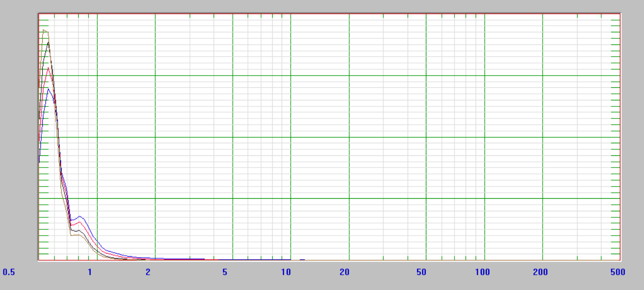Click where the 2 gridline crosses the lowest green horizontal line
The image size is (644, 290).
[x=155, y=198]
